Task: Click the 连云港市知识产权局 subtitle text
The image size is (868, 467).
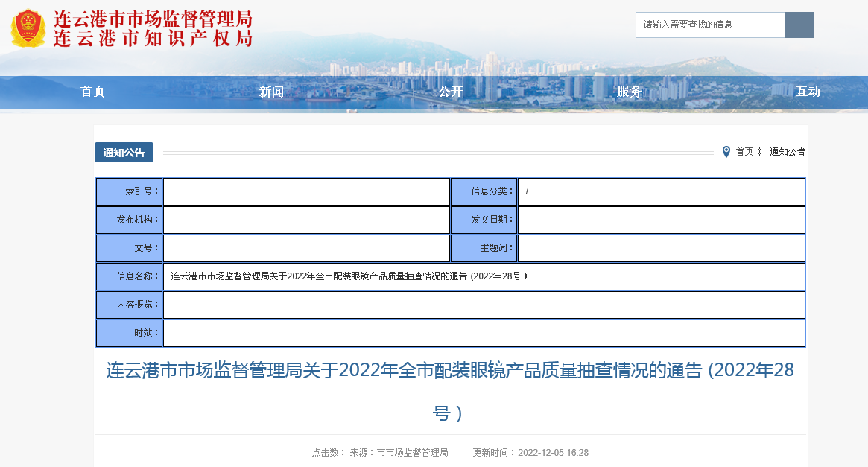Action: 153,38
